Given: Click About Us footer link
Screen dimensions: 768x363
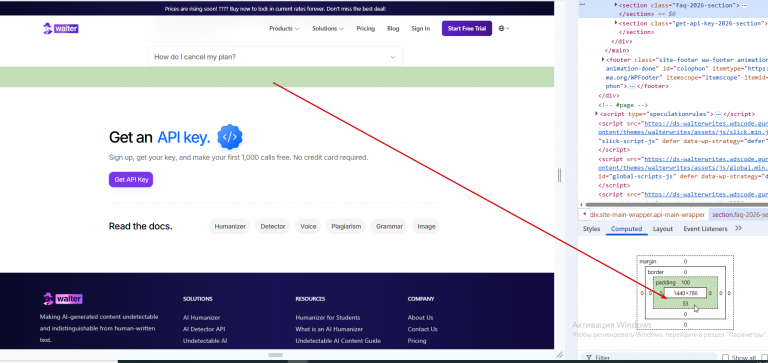Looking at the screenshot, I should 420,317.
